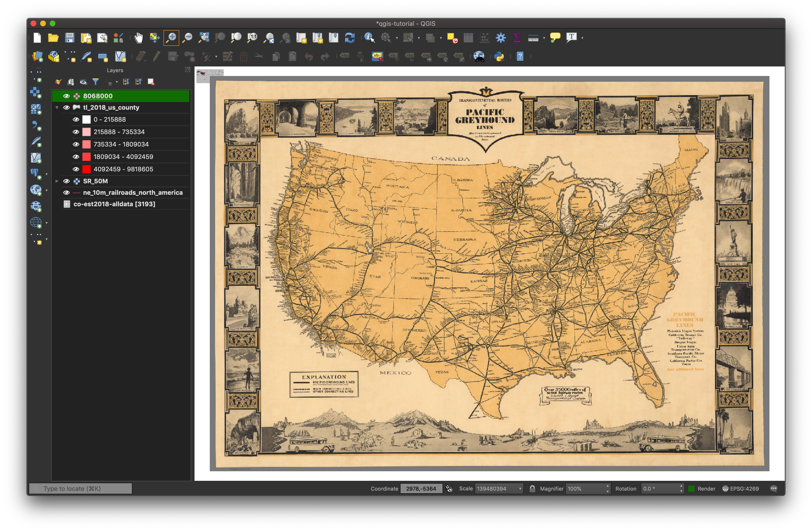Click Filter Legend funnel icon
812x531 pixels.
pos(96,82)
